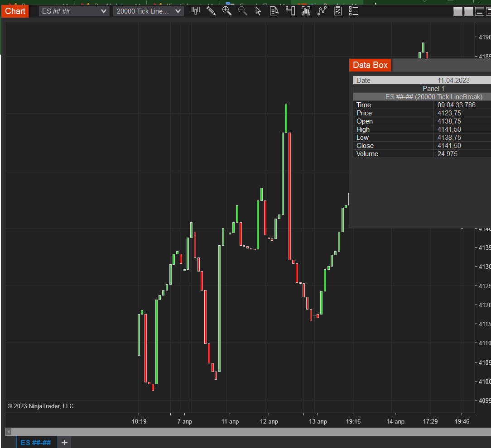
Task: Open the Chart Trader icon
Action: click(290, 11)
